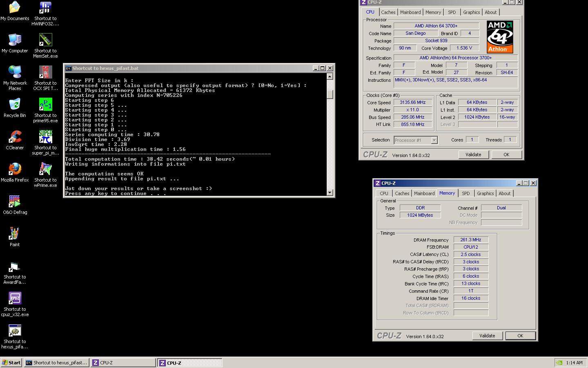Switch to hexus_pifast taskbar button
This screenshot has width=588, height=368.
tap(56, 363)
